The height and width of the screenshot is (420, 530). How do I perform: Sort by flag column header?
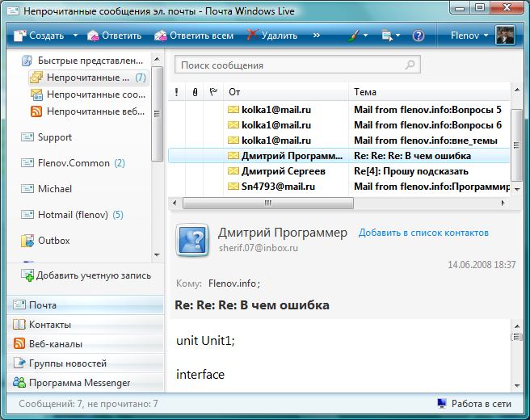213,92
